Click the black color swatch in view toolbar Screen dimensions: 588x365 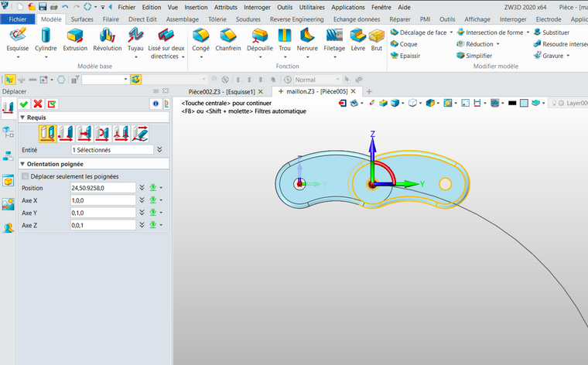pyautogui.click(x=512, y=103)
